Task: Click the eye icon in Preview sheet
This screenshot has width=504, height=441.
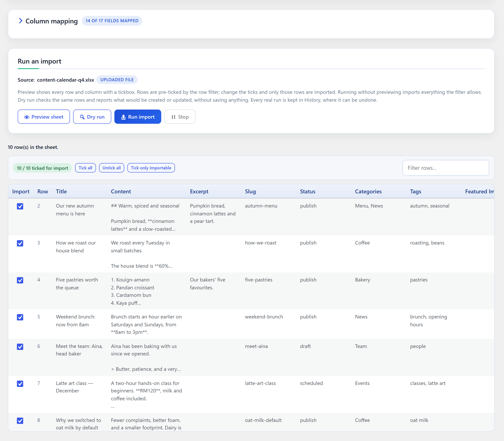Action: pyautogui.click(x=27, y=117)
